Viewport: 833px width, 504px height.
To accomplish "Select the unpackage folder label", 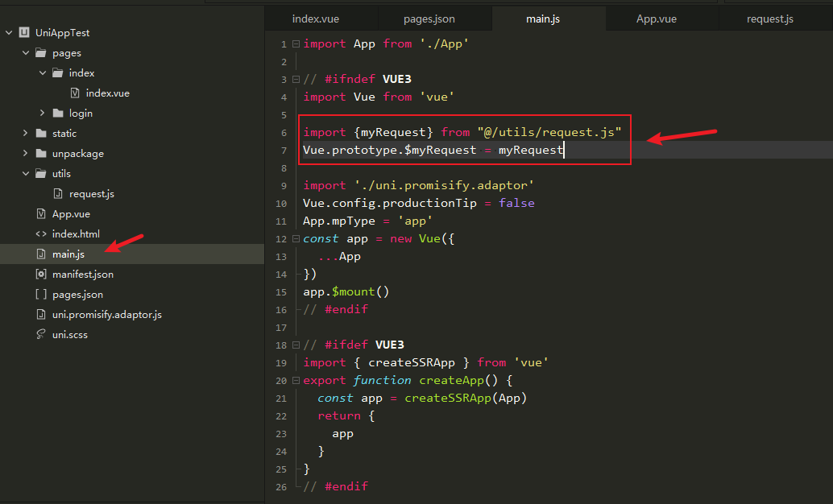I will 78,154.
